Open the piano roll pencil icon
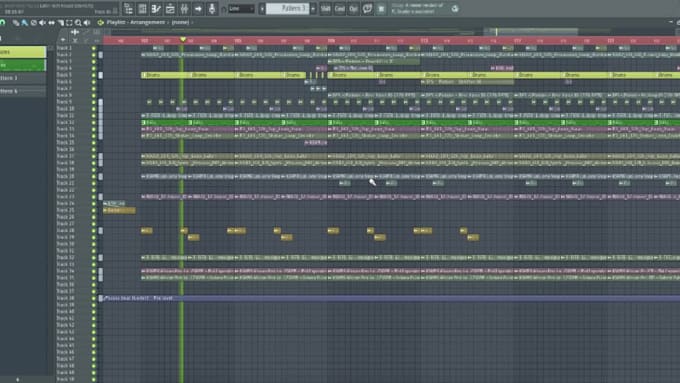The image size is (680, 383). click(x=156, y=9)
